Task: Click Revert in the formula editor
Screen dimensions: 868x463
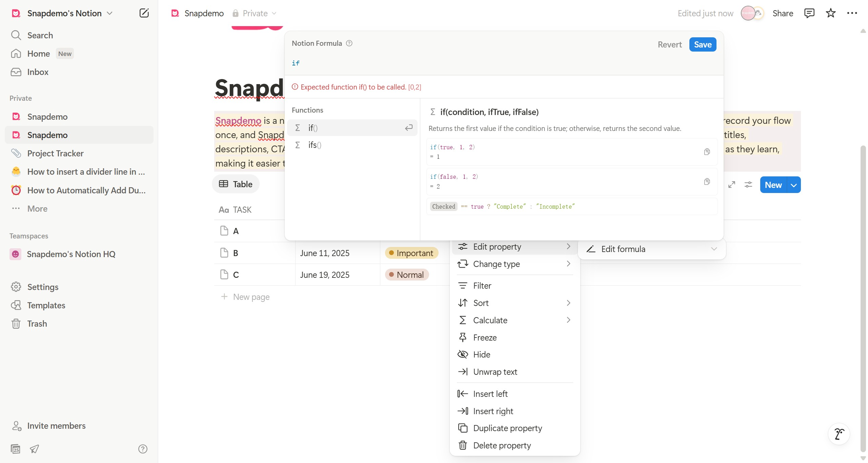Action: (669, 44)
